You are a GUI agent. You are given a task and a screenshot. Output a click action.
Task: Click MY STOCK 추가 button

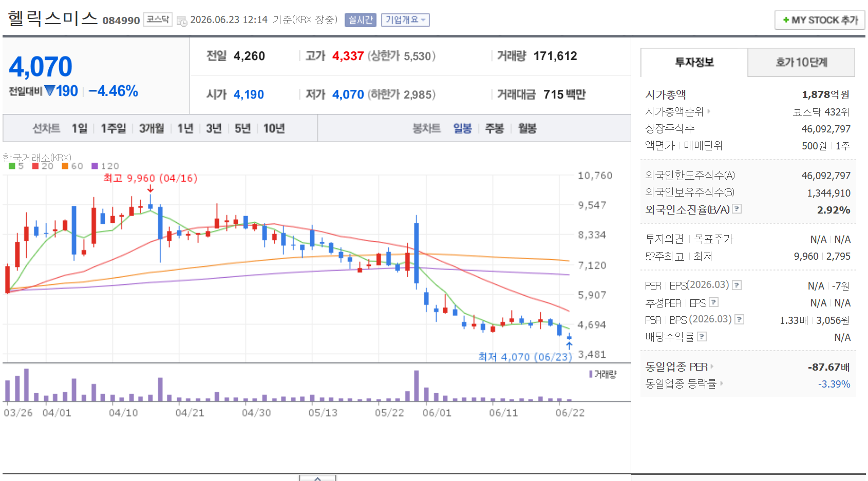pos(820,20)
